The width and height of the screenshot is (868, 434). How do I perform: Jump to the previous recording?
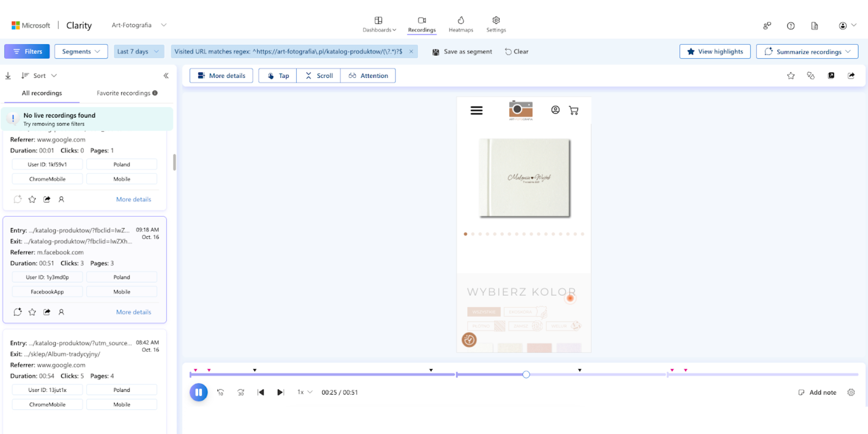tap(261, 392)
